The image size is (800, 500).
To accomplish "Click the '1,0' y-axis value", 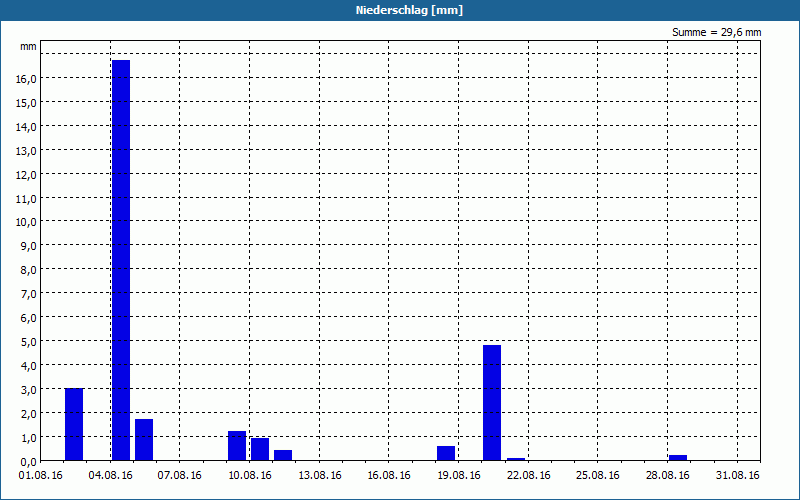I will tap(30, 437).
